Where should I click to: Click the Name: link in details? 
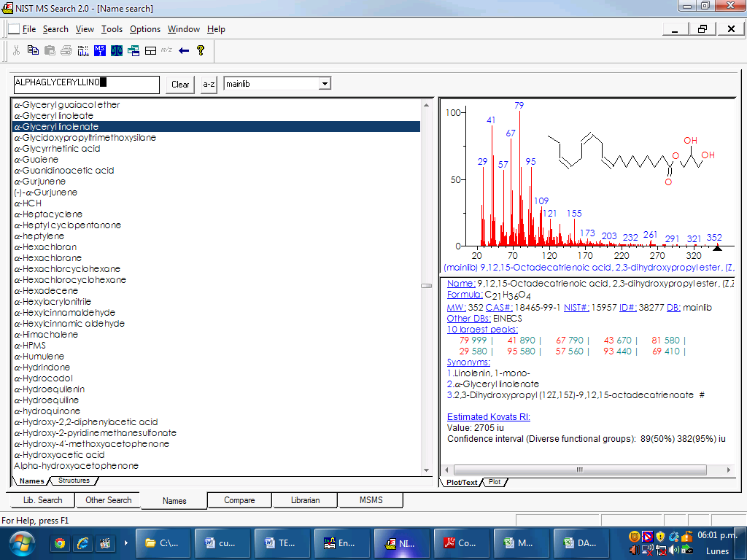(461, 284)
